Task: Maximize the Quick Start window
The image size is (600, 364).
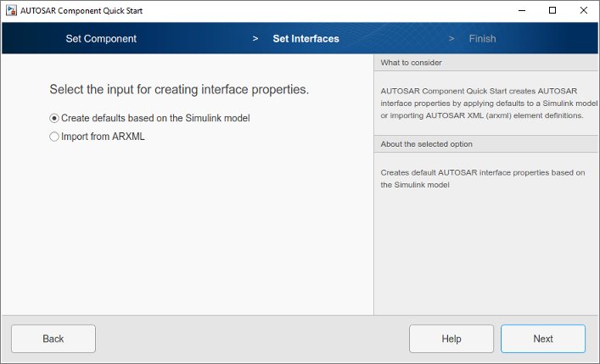Action: coord(552,10)
